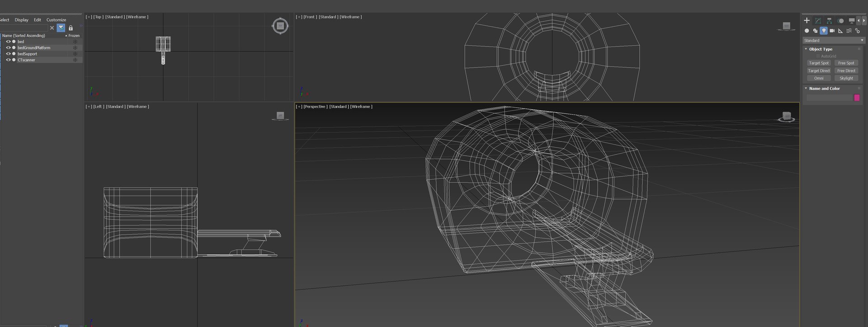Open the Front viewport [+] menu

299,17
